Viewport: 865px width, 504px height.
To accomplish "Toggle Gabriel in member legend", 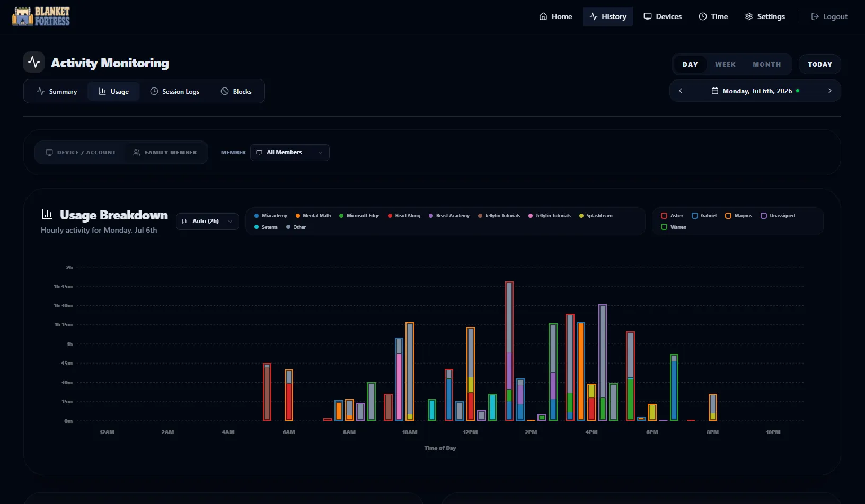I will coord(704,216).
